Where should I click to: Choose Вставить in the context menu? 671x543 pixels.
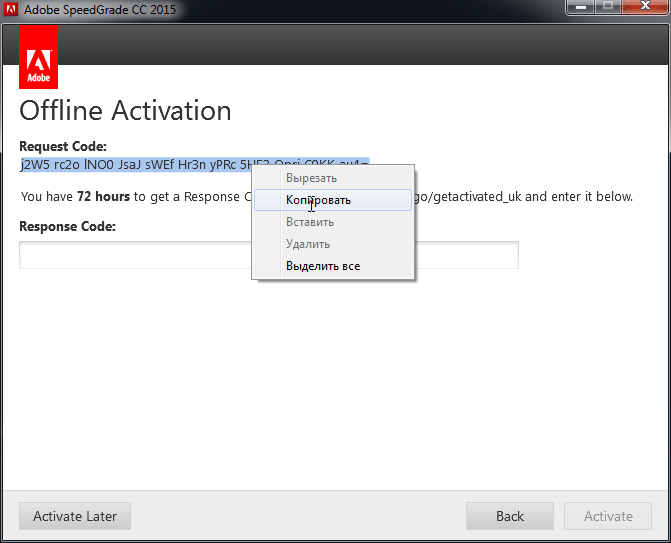pyautogui.click(x=333, y=222)
